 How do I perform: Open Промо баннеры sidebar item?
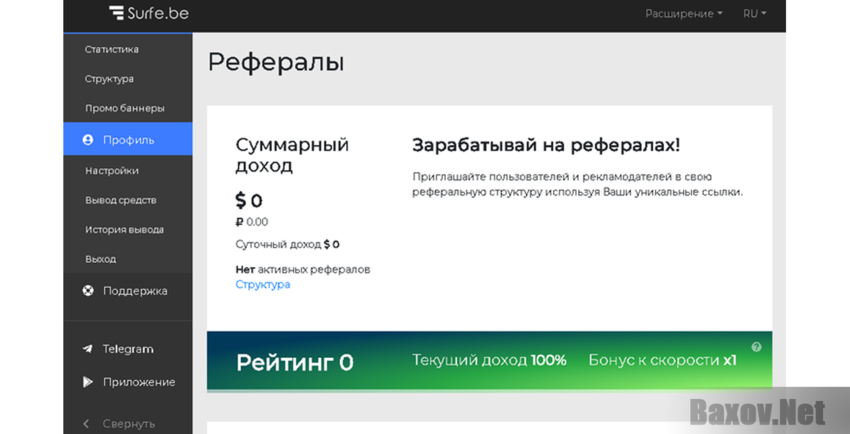tap(125, 108)
